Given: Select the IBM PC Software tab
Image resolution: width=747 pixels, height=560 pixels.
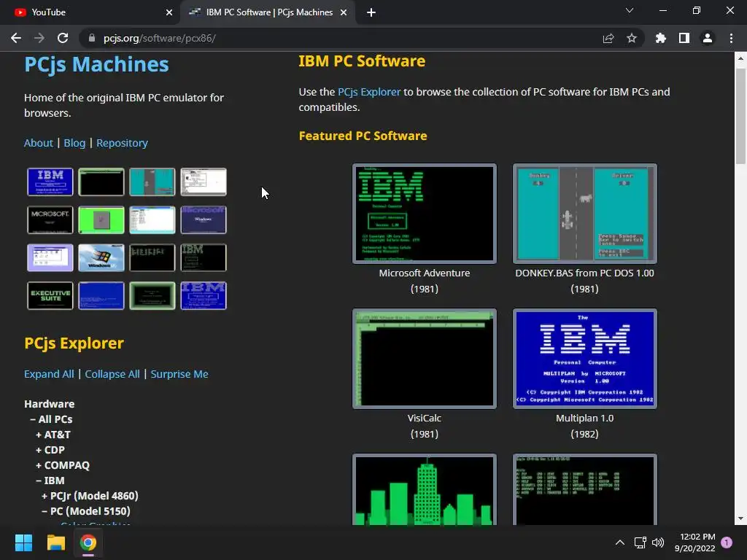Looking at the screenshot, I should 268,13.
